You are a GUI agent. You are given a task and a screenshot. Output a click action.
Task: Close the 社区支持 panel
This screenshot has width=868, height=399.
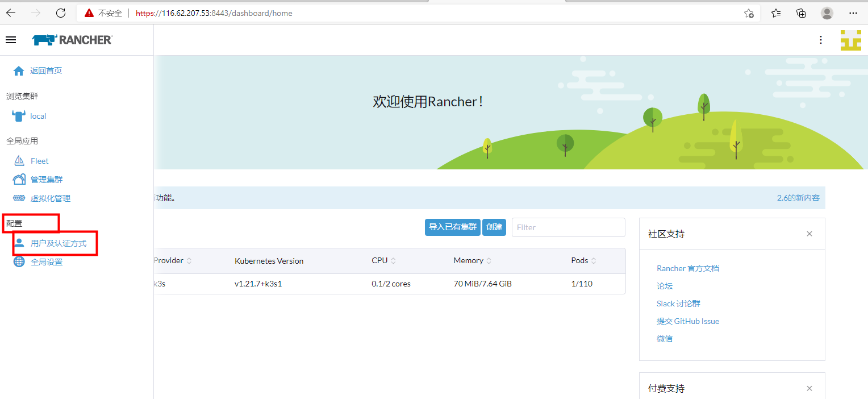pos(809,234)
